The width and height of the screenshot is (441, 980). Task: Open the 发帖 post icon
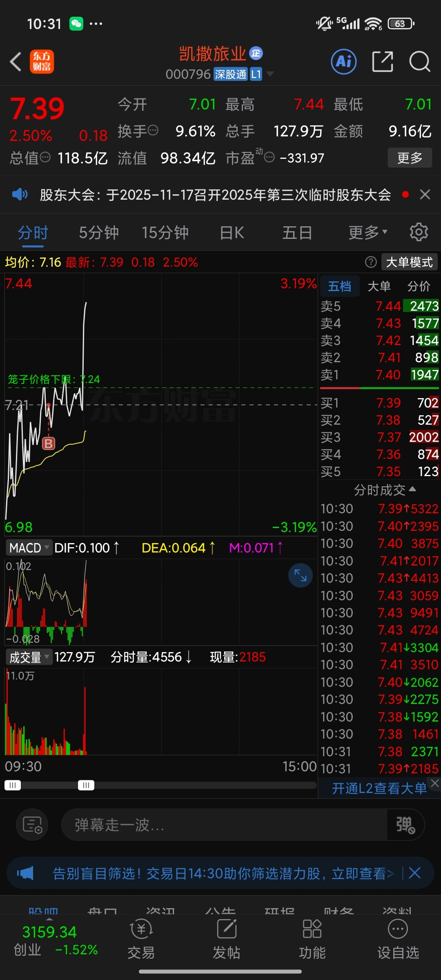pyautogui.click(x=227, y=940)
